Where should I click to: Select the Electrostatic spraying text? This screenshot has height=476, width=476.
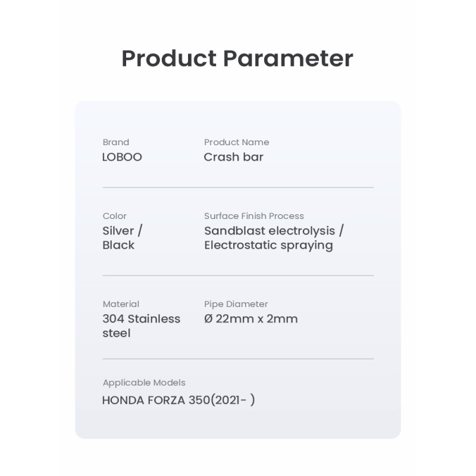(268, 246)
